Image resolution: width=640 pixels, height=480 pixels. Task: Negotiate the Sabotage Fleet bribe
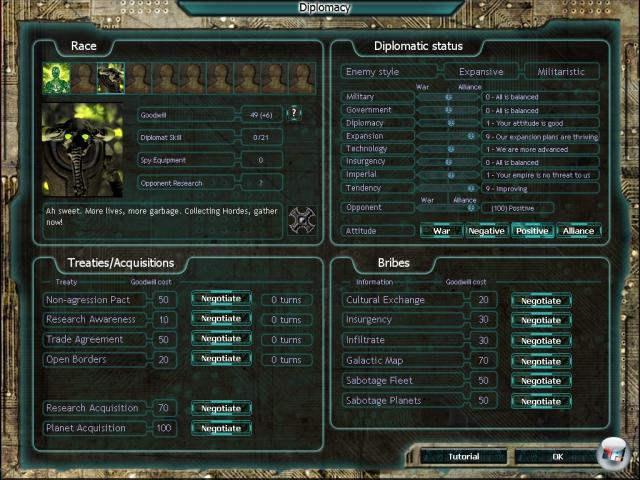[x=541, y=380]
